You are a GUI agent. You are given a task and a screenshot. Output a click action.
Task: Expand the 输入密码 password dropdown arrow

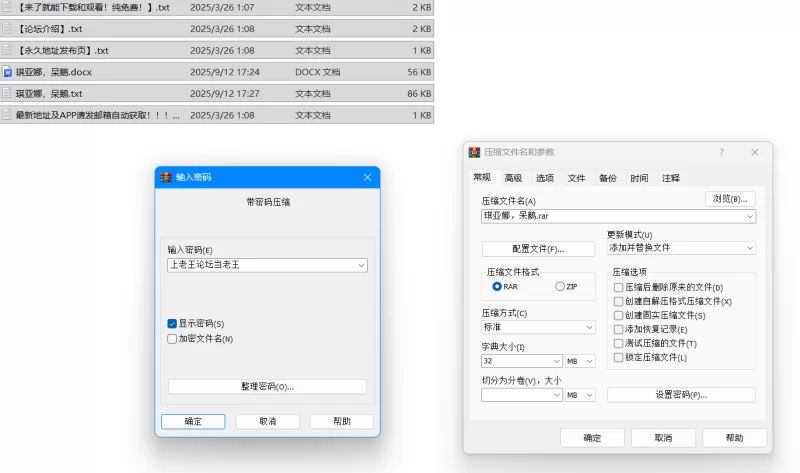(361, 265)
